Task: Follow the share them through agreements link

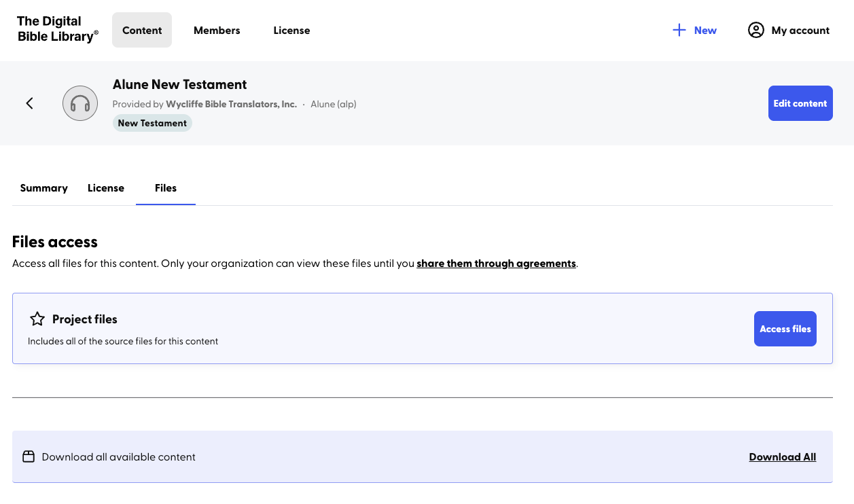Action: 496,264
